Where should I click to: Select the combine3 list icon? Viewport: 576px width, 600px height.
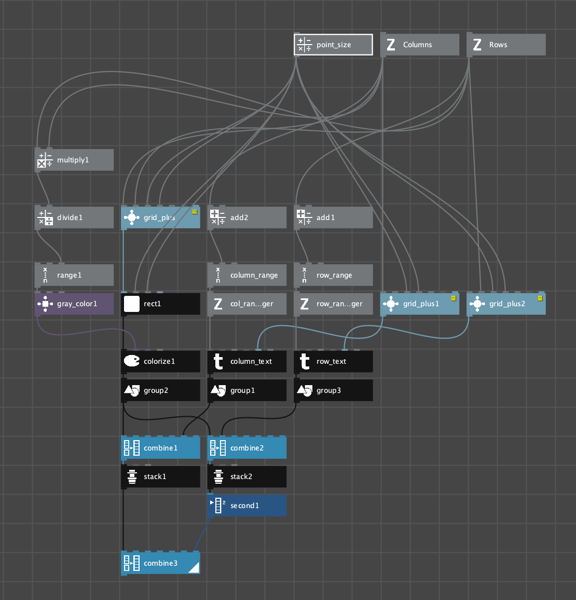click(x=132, y=563)
